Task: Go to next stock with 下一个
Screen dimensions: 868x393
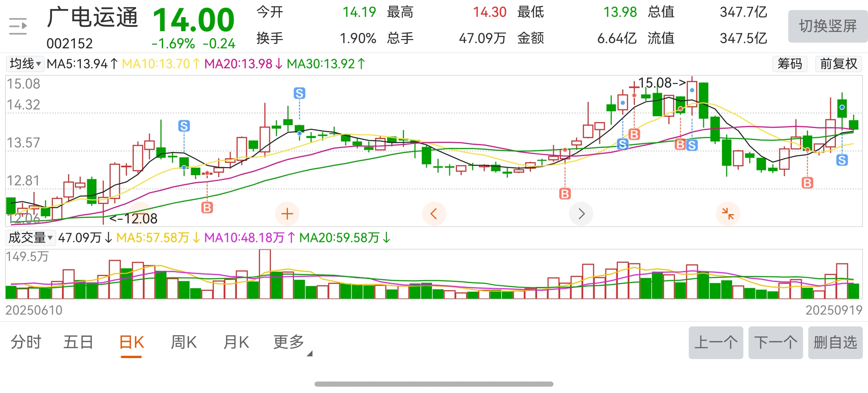Action: [776, 342]
